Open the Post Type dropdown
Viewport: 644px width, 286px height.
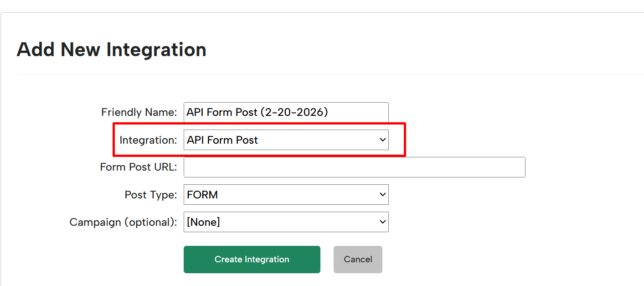(x=286, y=195)
